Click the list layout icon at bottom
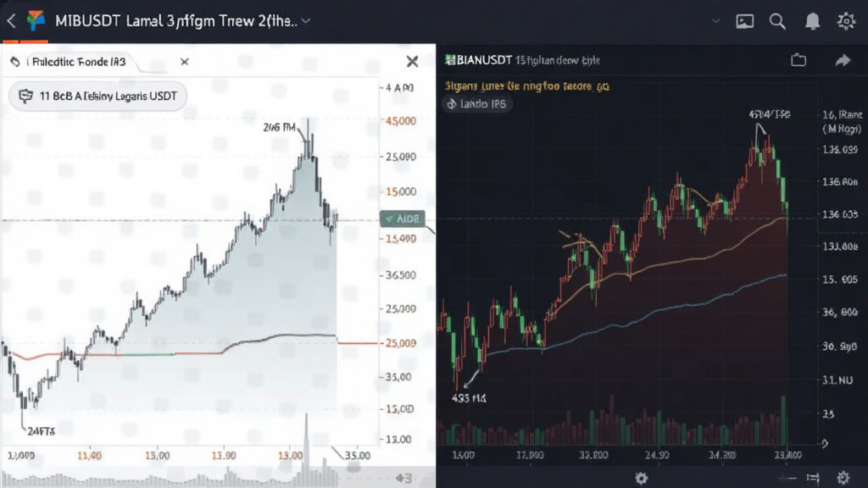This screenshot has height=488, width=868. tap(813, 478)
